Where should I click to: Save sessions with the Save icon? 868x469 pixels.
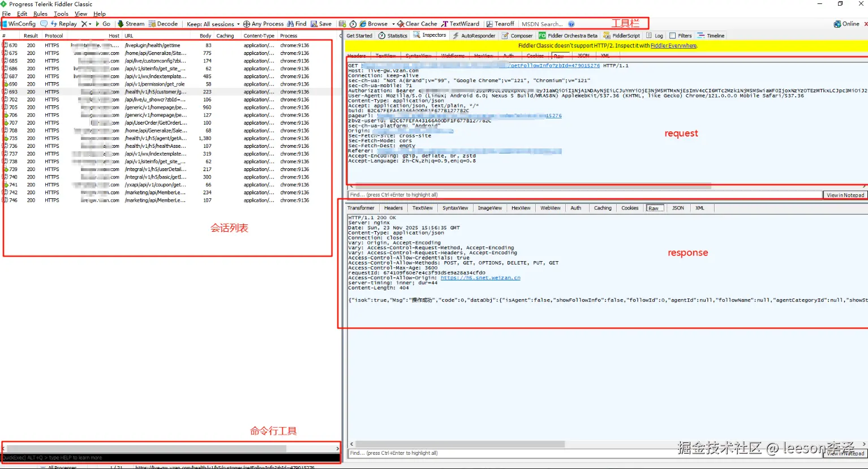tap(321, 24)
